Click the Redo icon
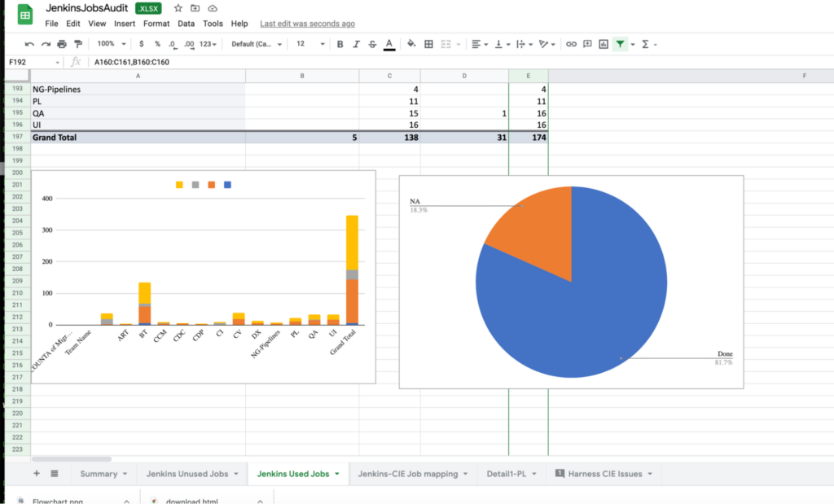 point(46,44)
